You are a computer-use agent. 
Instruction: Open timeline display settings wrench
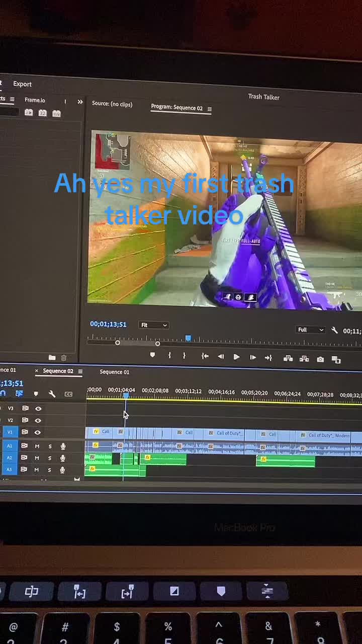pyautogui.click(x=52, y=394)
